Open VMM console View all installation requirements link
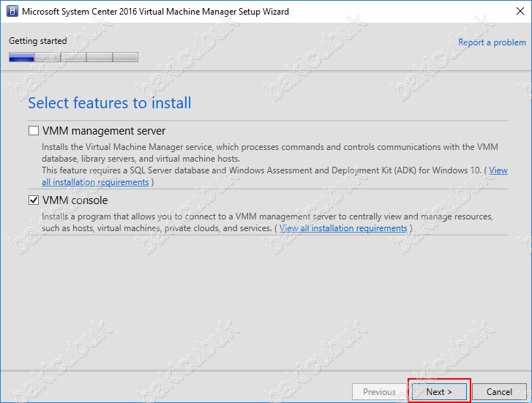This screenshot has width=532, height=403. [x=343, y=228]
